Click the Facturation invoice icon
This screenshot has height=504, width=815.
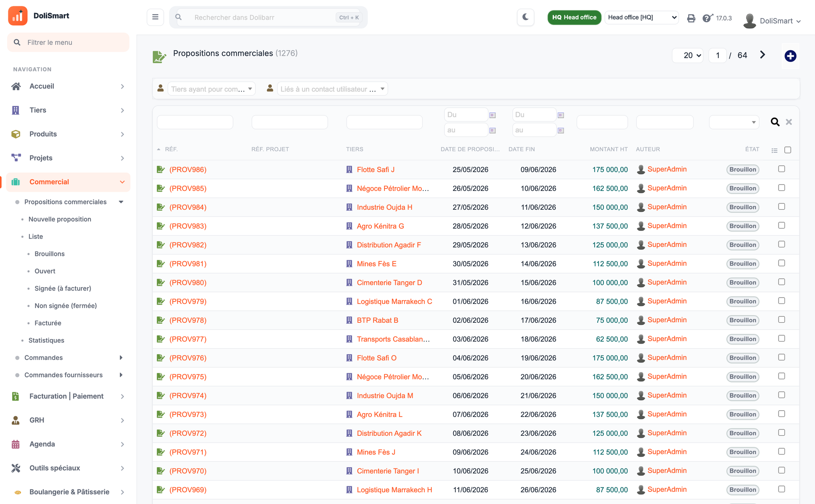coord(15,396)
